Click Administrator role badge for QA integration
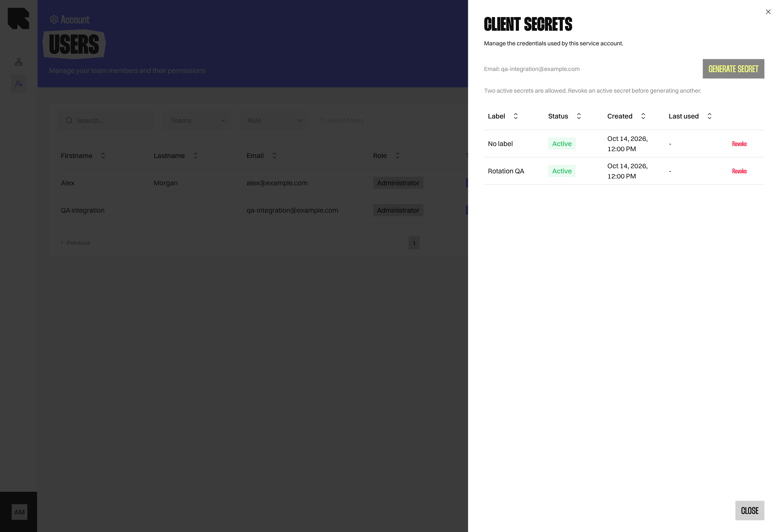The height and width of the screenshot is (532, 780). [398, 210]
